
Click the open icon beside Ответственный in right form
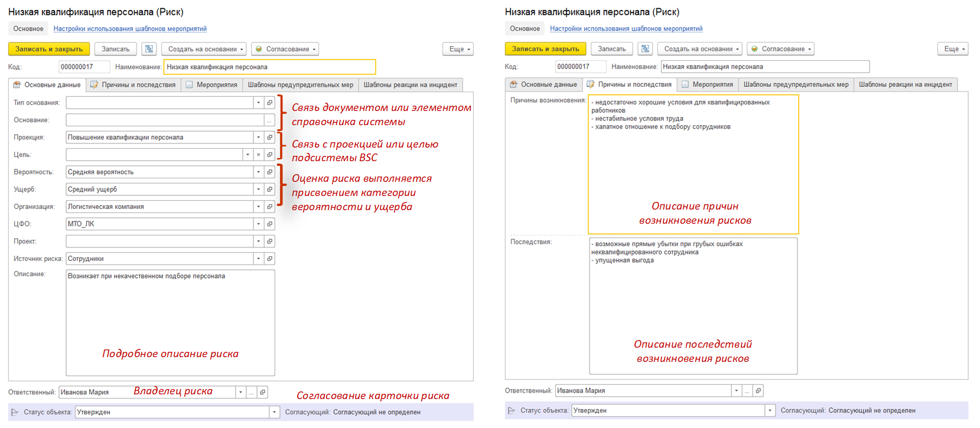coord(758,391)
